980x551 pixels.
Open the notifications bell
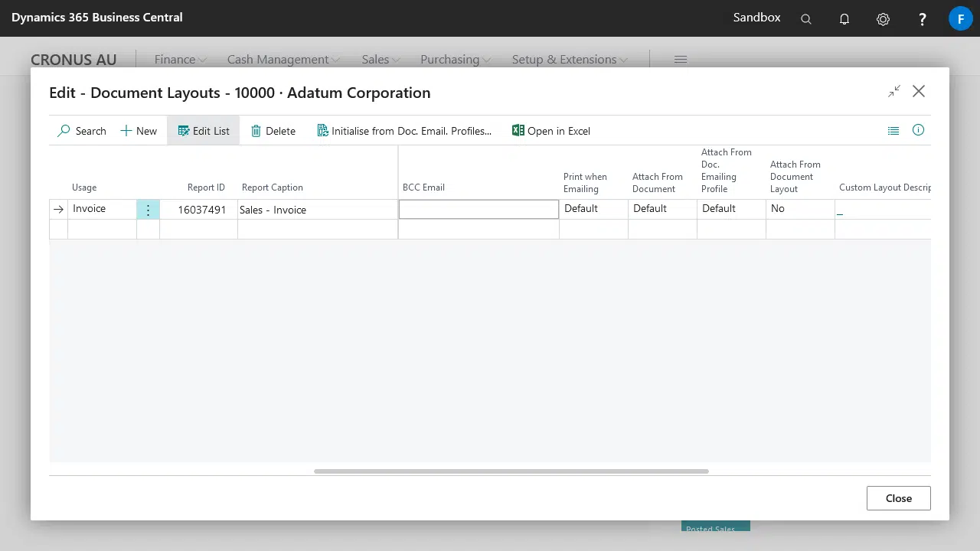(x=844, y=19)
